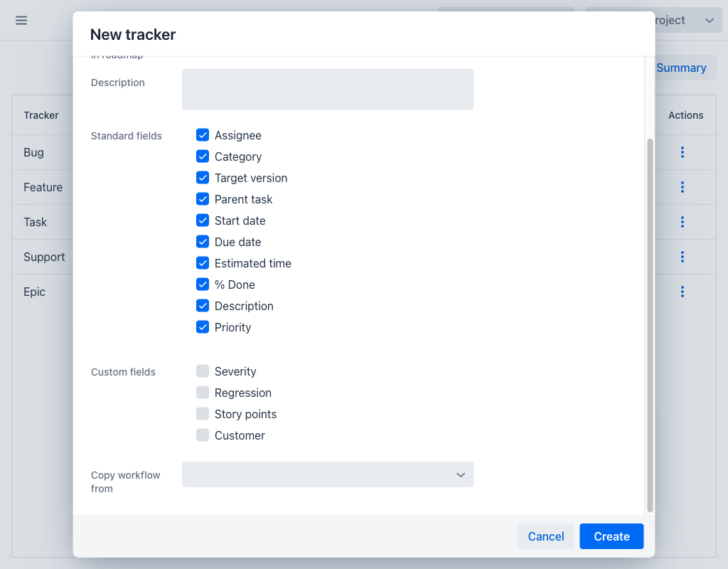Open actions menu for Feature tracker
Viewport: 728px width, 569px height.
click(682, 187)
